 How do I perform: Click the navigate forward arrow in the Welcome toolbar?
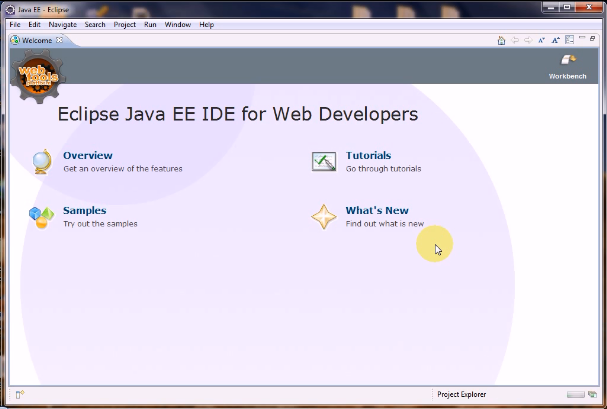click(x=528, y=40)
